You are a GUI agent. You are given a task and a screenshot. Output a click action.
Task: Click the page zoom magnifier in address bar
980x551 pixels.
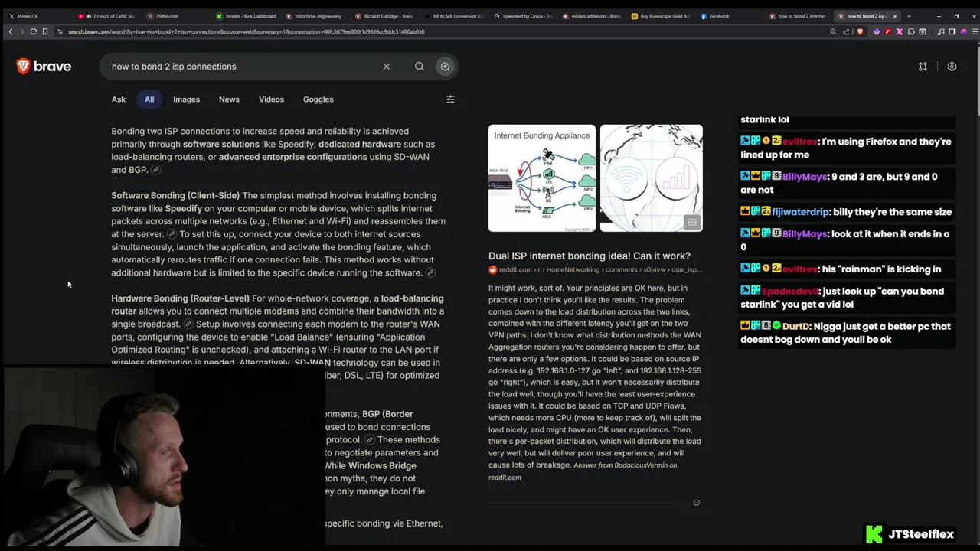[x=833, y=31]
